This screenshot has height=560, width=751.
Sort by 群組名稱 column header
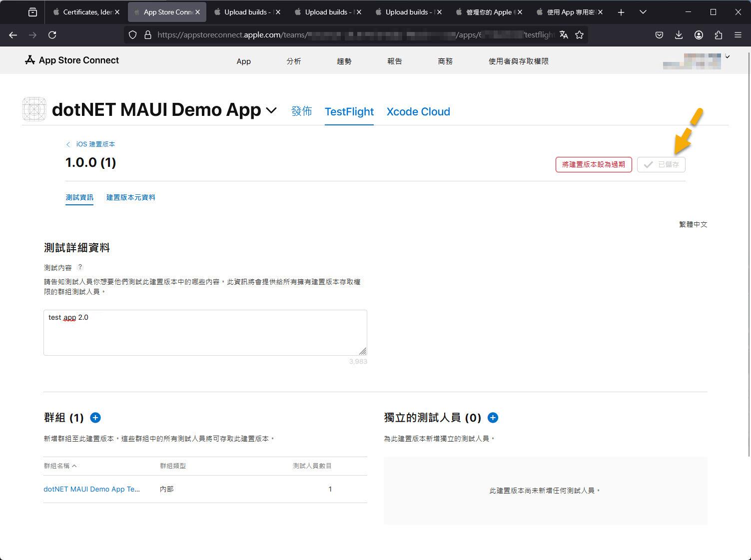pyautogui.click(x=60, y=466)
